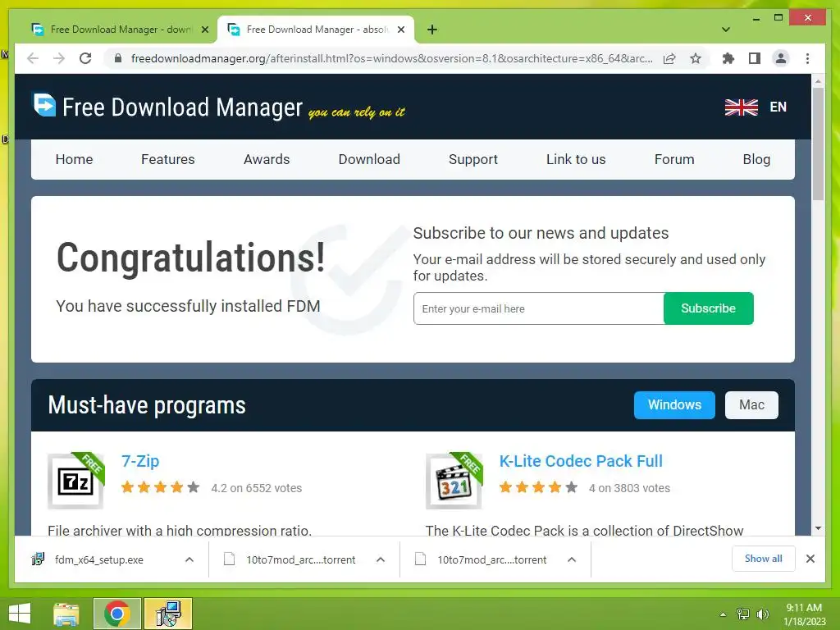
Task: Expand options for second 10to7mod torrent download
Action: 572,559
